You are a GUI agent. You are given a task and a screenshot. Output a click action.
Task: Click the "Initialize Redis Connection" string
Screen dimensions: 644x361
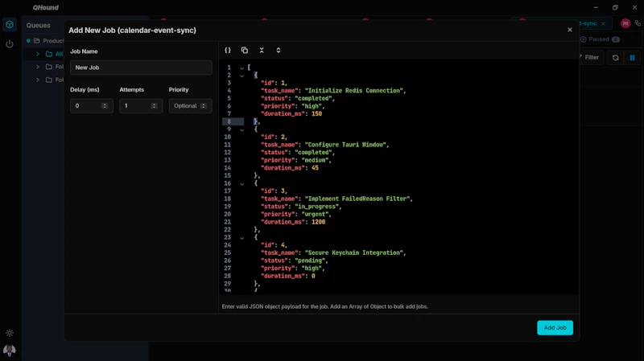point(353,91)
